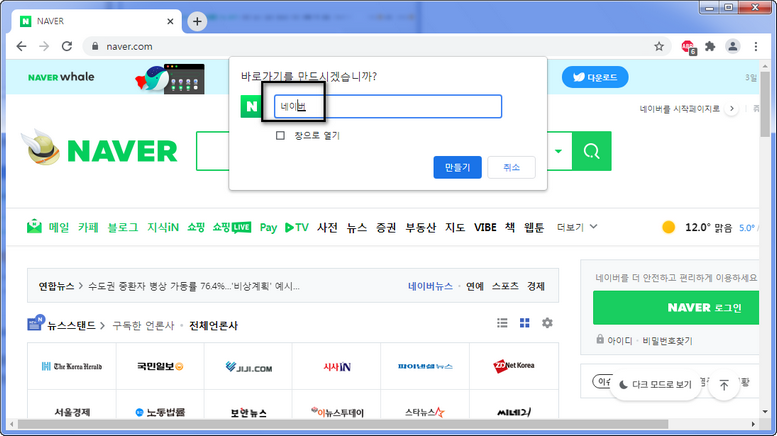777x436 pixels.
Task: Open the 증권 menu item
Action: (x=386, y=227)
